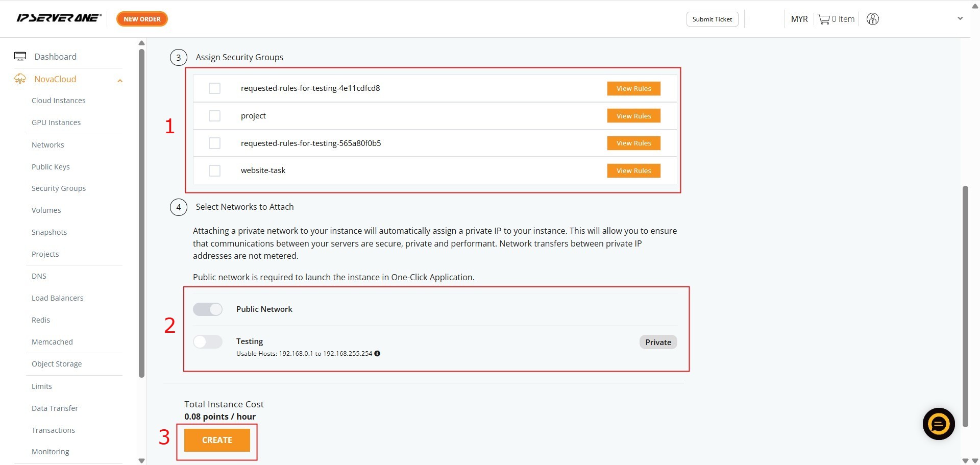980x465 pixels.
Task: Click the sidebar scroll down arrow
Action: tap(141, 460)
